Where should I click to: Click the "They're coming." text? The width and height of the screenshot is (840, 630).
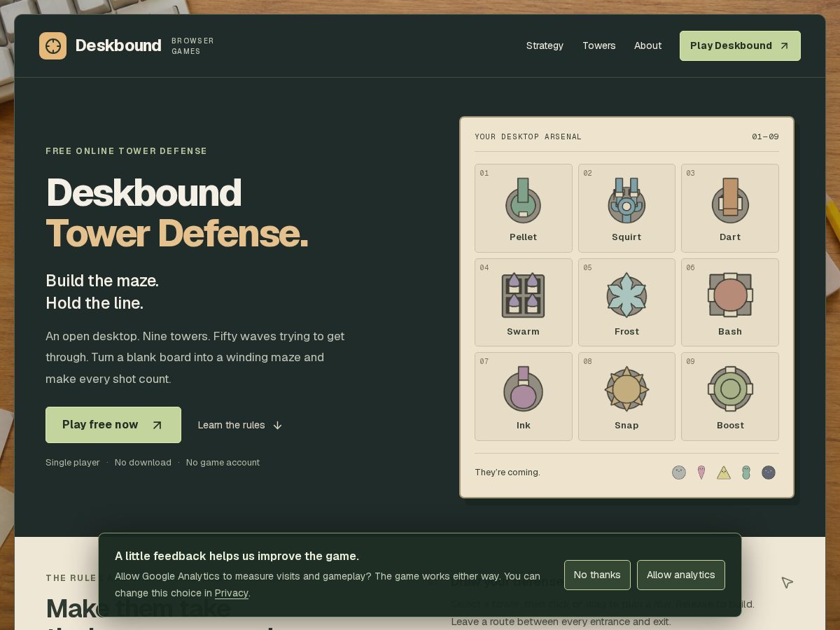[507, 472]
